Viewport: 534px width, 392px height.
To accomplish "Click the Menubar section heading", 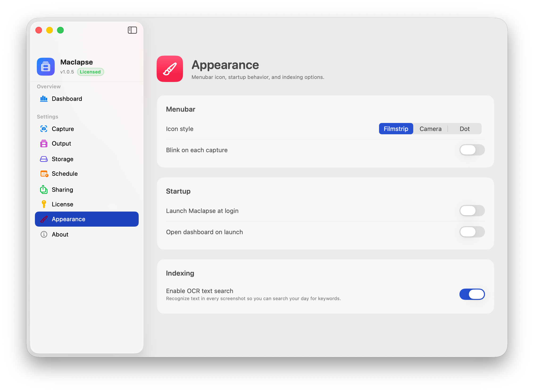I will 180,109.
